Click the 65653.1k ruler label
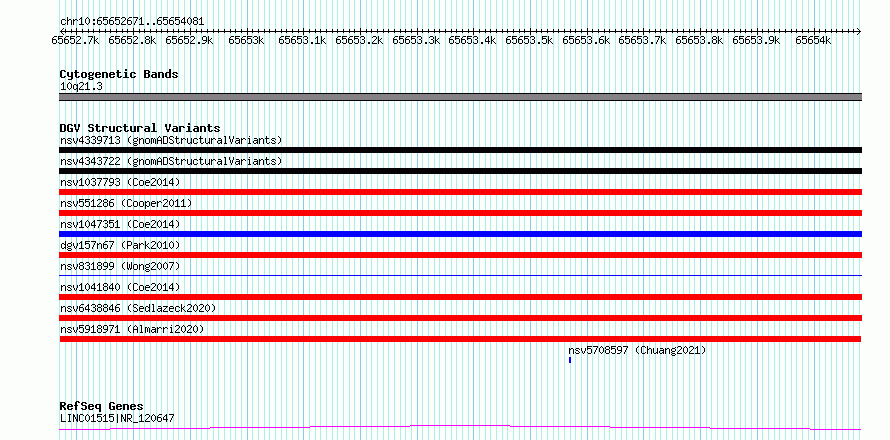The width and height of the screenshot is (890, 440). coord(303,40)
